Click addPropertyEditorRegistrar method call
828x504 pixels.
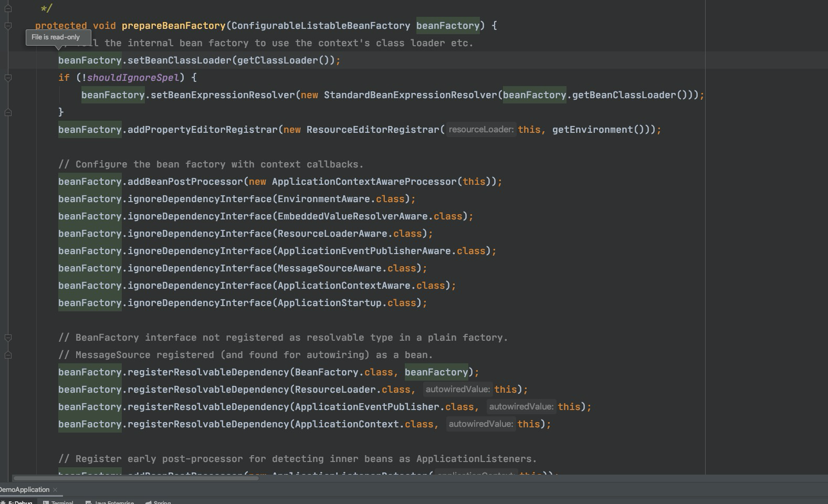pos(202,130)
